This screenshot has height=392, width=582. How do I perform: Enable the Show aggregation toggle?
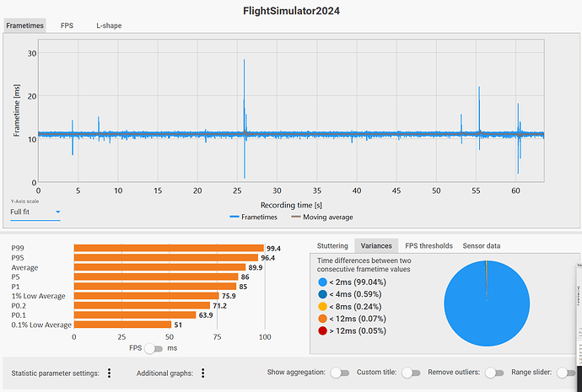coord(340,373)
